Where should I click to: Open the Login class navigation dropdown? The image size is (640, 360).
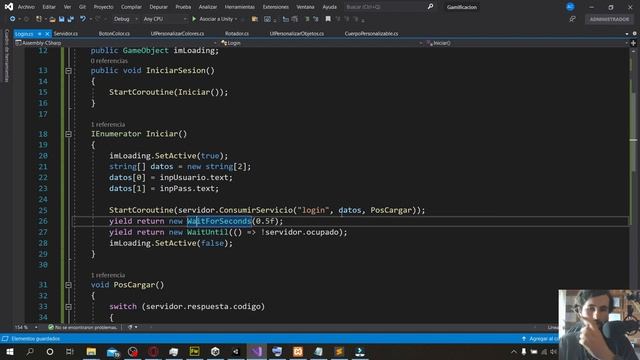pos(321,43)
